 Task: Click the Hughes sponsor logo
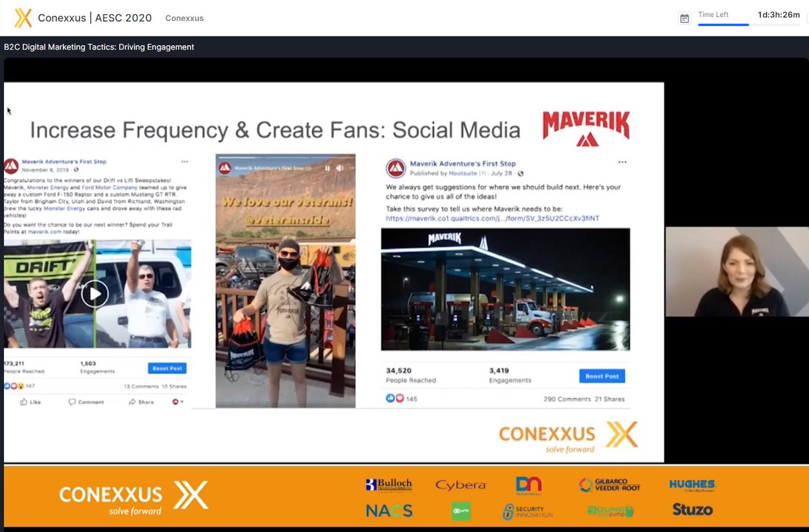692,485
